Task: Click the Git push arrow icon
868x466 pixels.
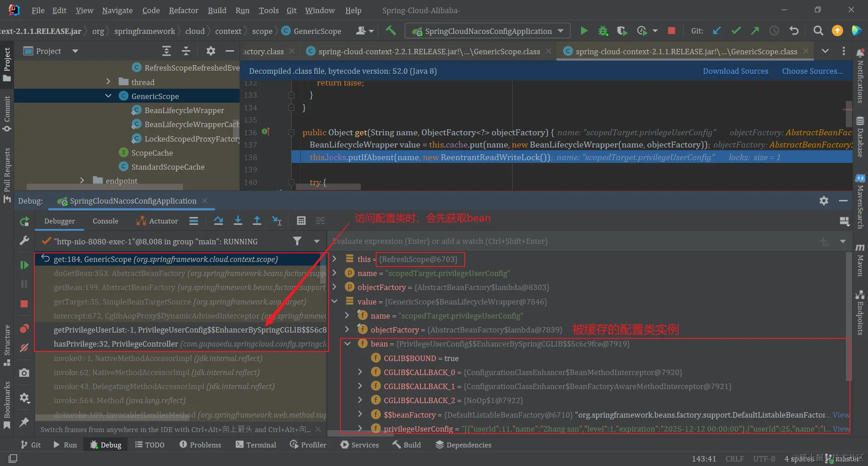Action: point(755,31)
